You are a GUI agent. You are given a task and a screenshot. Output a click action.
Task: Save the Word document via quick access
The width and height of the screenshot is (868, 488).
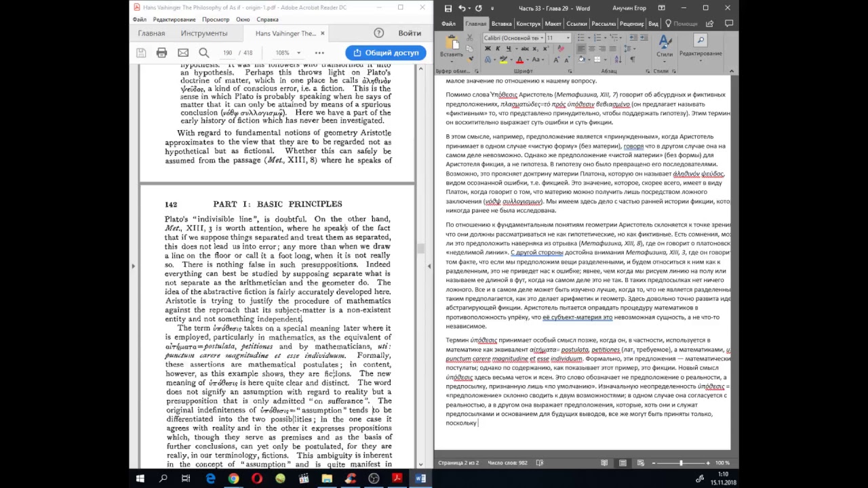(448, 8)
